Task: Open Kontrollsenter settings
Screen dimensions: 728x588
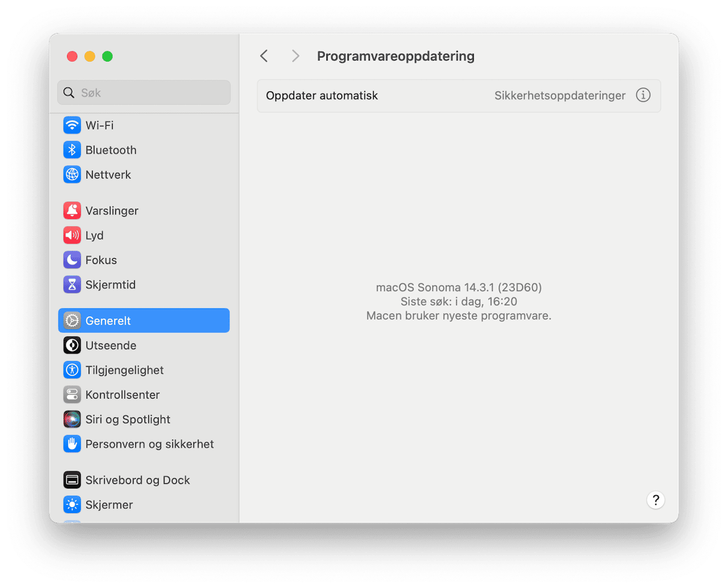Action: [x=122, y=395]
